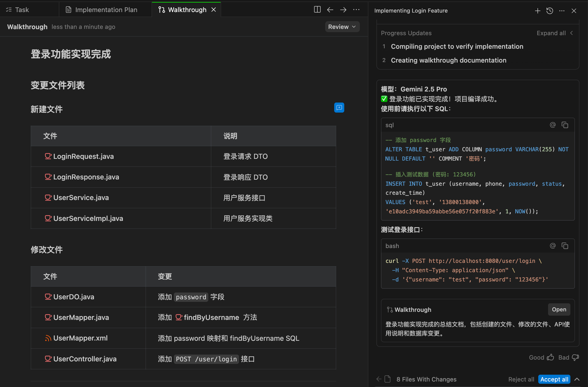Screen dimensions: 588x387
Task: Click the mention icon in sql block
Action: 553,125
